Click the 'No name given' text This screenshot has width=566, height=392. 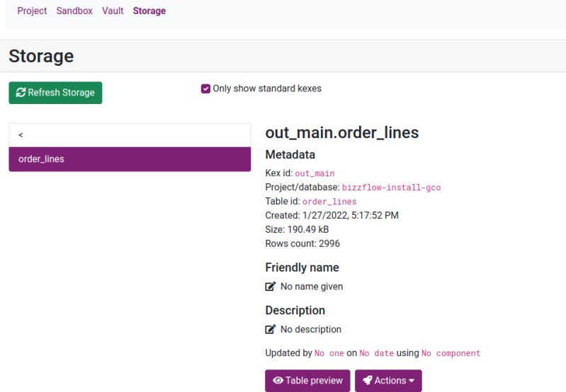click(312, 287)
